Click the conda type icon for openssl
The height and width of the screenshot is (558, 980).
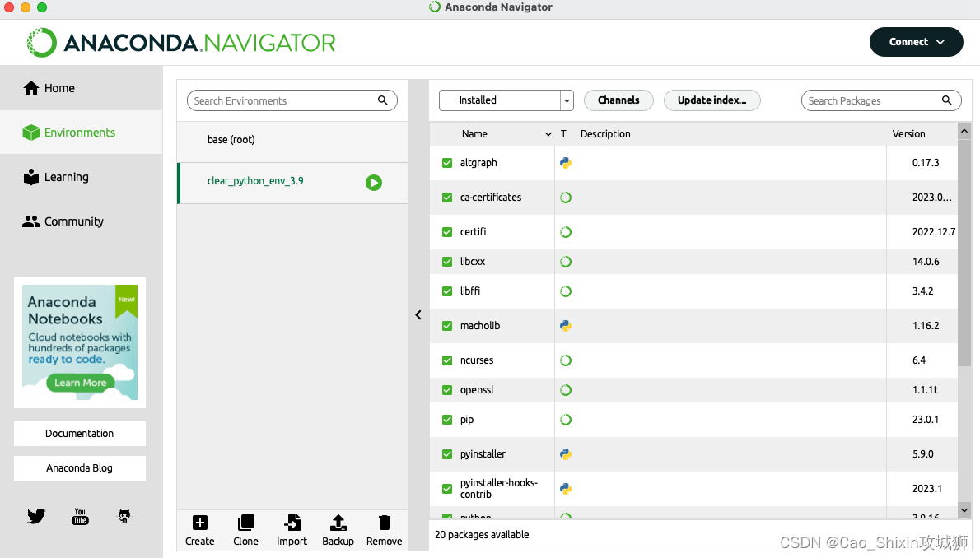(566, 390)
